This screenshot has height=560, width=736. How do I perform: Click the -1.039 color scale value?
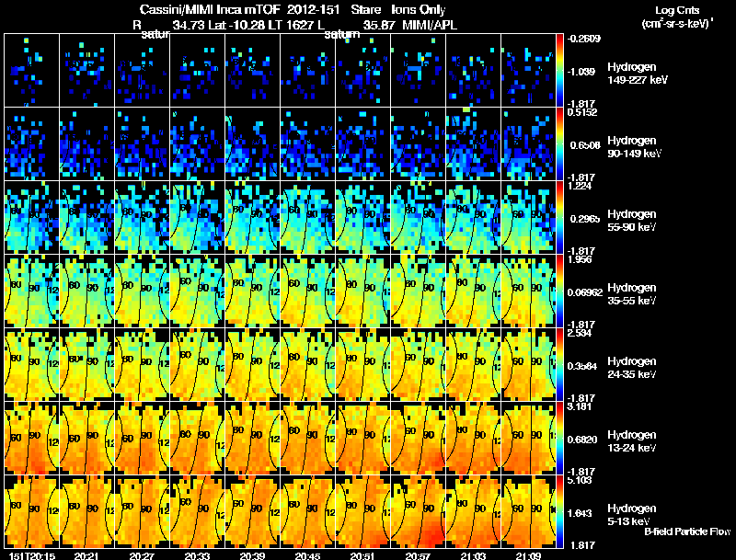coord(581,72)
